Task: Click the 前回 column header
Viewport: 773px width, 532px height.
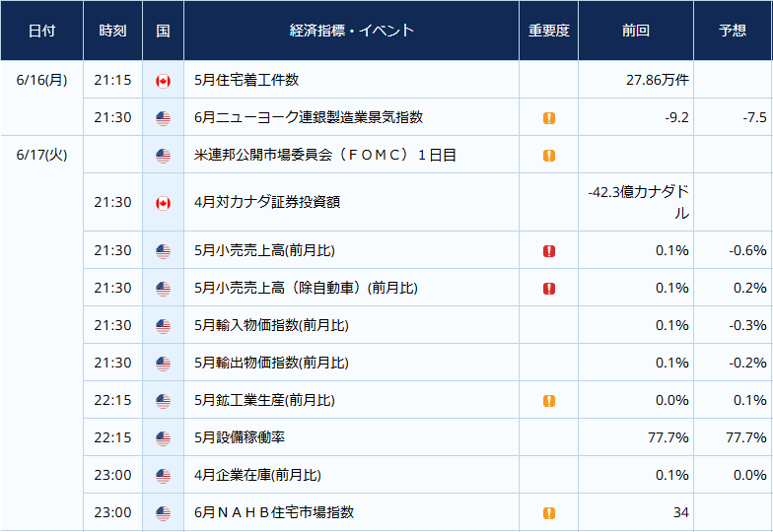Action: pos(636,31)
